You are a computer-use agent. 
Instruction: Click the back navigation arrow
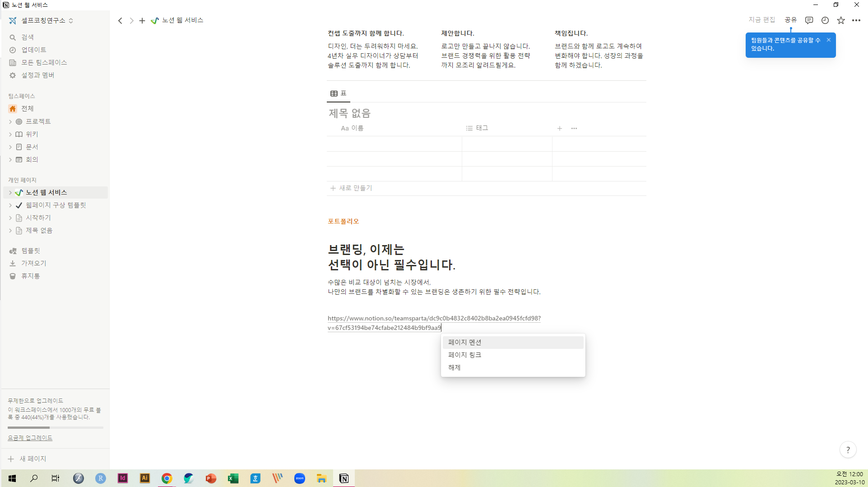120,21
